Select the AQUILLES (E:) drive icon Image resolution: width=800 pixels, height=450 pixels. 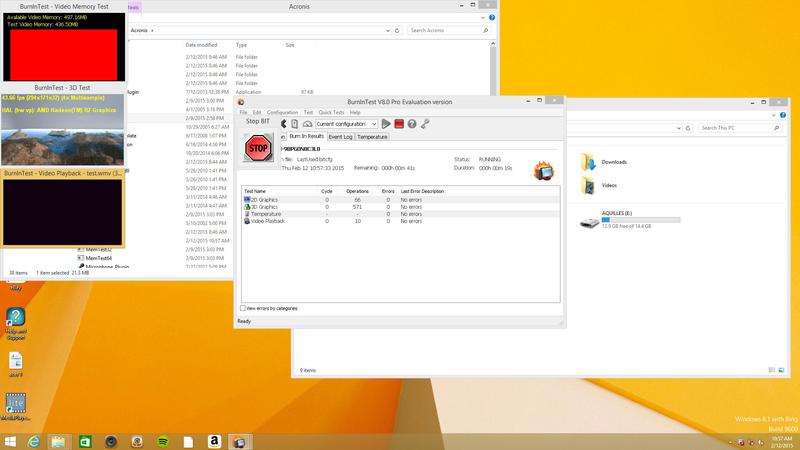(x=589, y=222)
